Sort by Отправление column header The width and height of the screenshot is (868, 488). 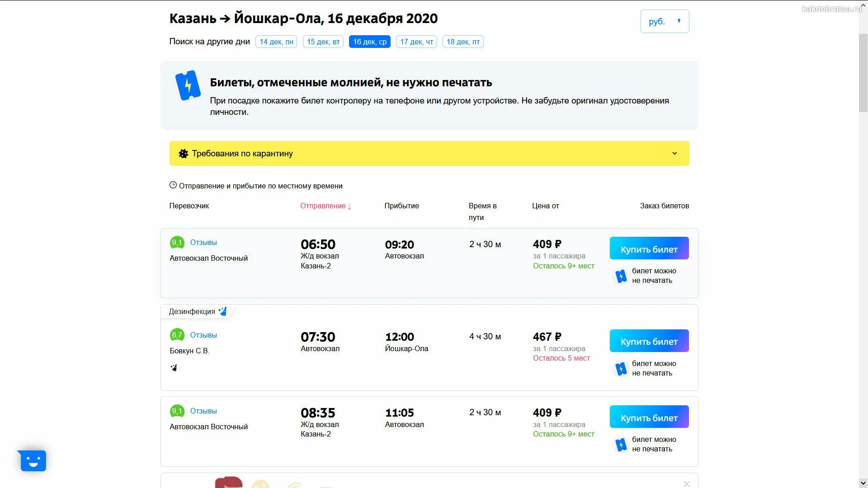point(325,206)
